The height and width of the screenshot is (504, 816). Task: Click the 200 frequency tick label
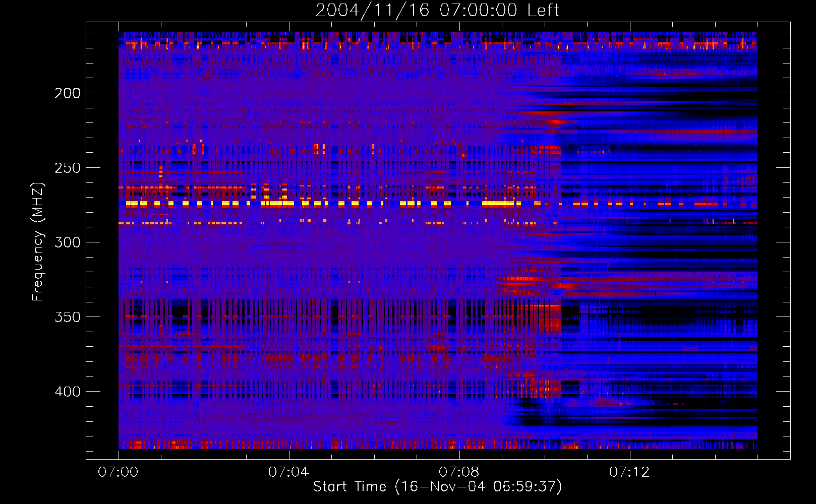68,93
